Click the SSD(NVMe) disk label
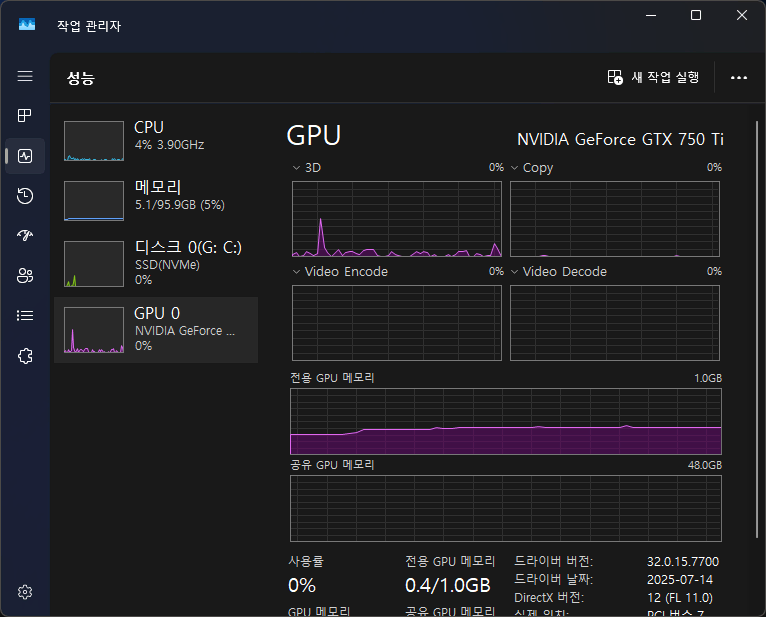This screenshot has width=766, height=617. [x=167, y=265]
